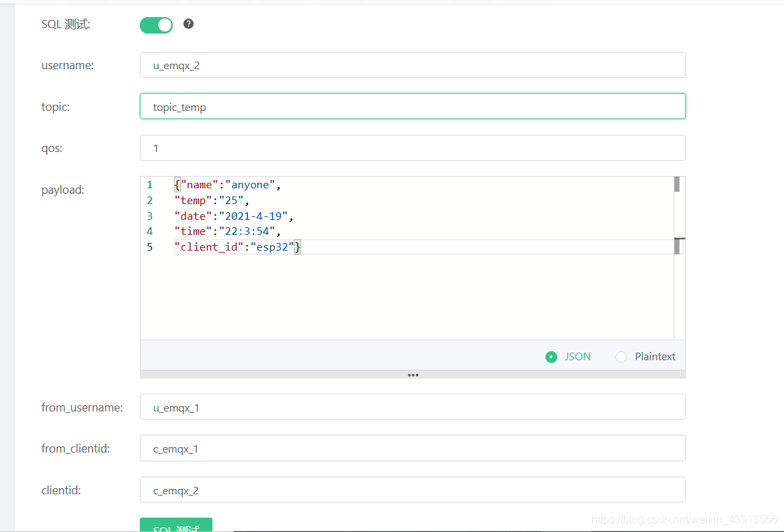Image resolution: width=784 pixels, height=532 pixels.
Task: Choose the JSON payload format radio
Action: (551, 357)
